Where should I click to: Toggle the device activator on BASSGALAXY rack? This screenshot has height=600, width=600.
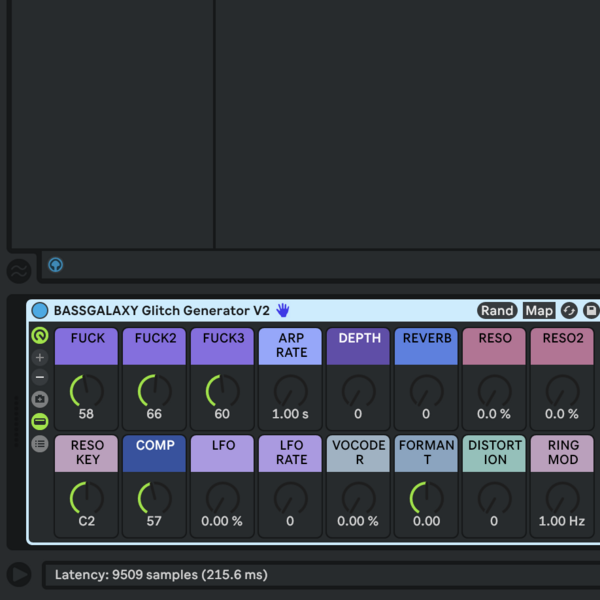pos(40,310)
